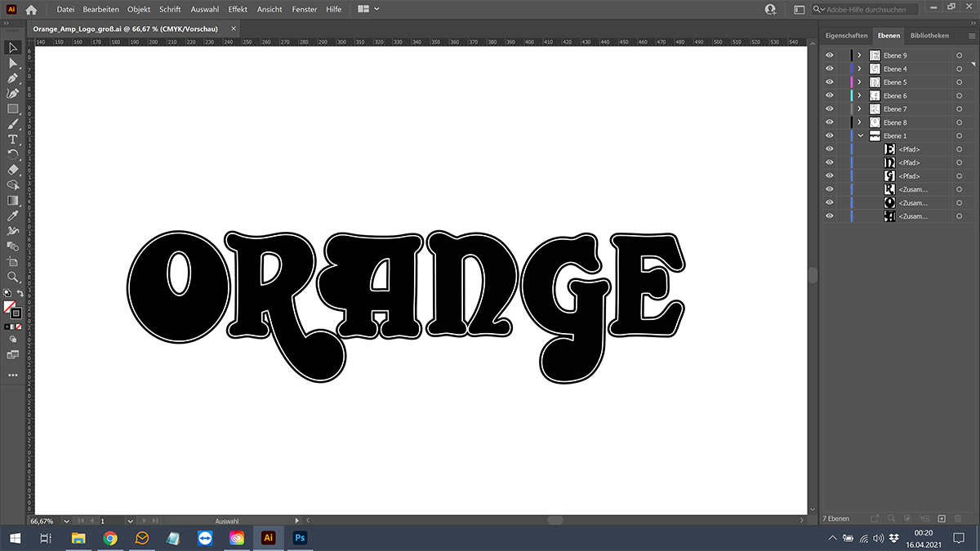This screenshot has height=551, width=980.
Task: Switch to the Eigenschaften tab
Action: (x=845, y=36)
